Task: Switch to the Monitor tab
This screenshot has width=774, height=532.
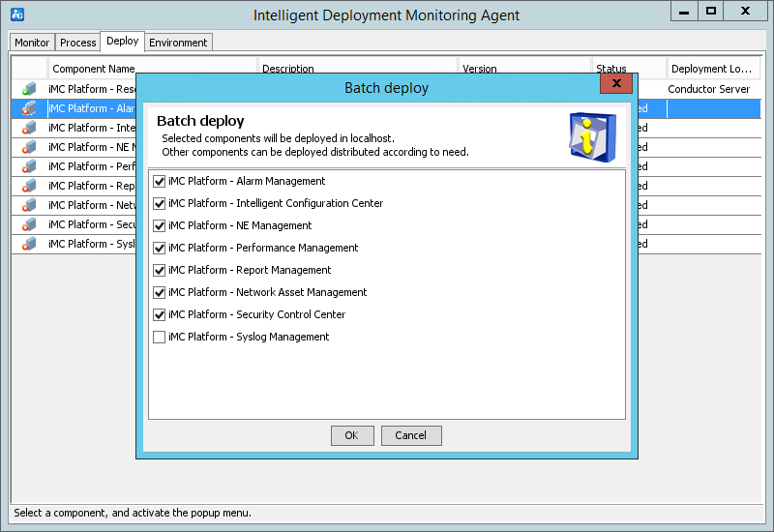Action: click(32, 43)
